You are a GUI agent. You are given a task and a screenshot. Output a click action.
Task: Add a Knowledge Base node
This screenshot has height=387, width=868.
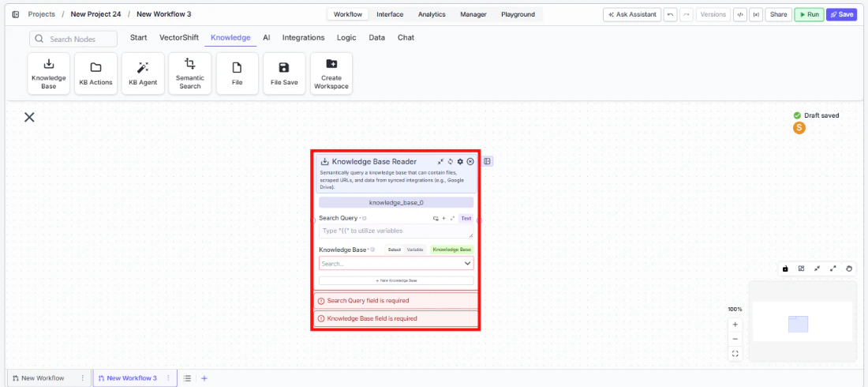coord(49,73)
